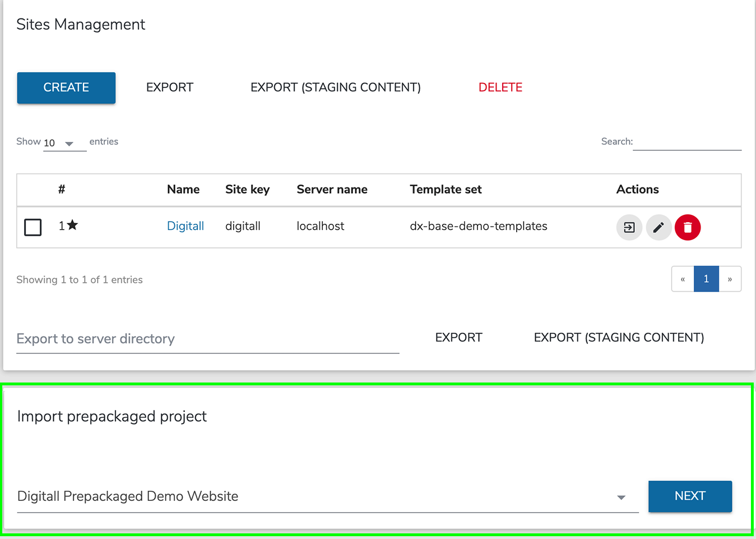The width and height of the screenshot is (756, 539).
Task: Open the Digitall site link
Action: click(x=185, y=226)
